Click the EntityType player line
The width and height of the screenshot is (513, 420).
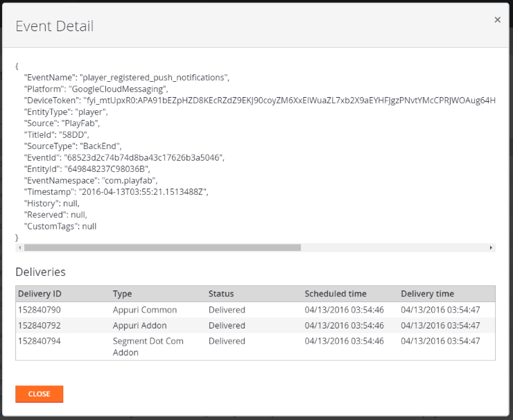pos(66,112)
